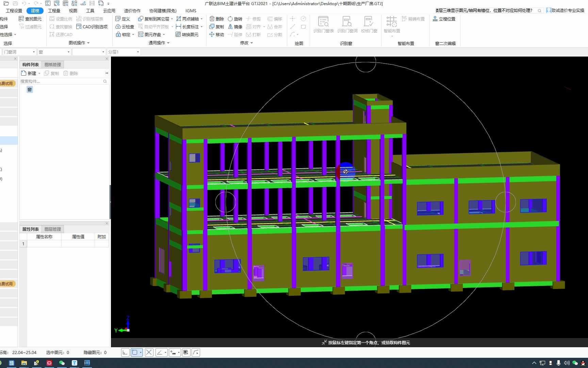Screen dimensions: 588x368
Task: Click the 窗 component in the component list
Action: click(30, 90)
